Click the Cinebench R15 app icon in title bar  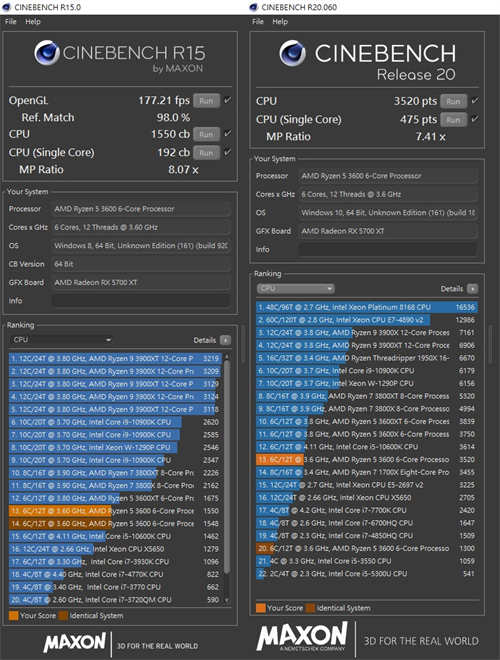(x=6, y=7)
